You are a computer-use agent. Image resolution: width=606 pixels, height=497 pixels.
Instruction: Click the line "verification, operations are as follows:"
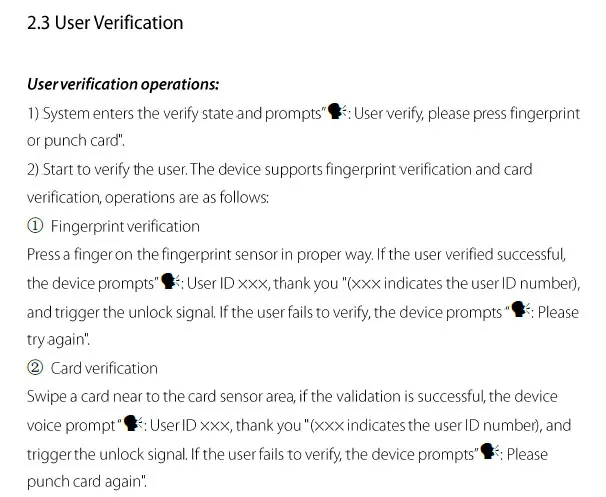pyautogui.click(x=148, y=197)
